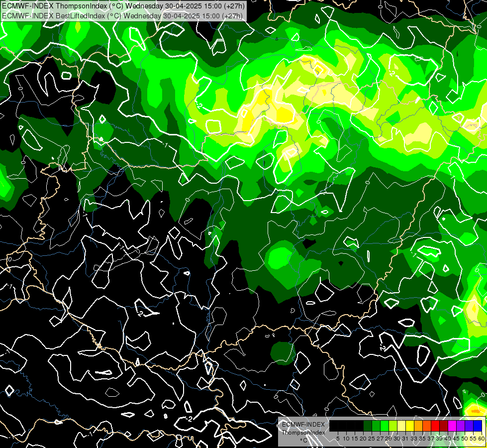Click the orange-red 35–37 legend swatch
487x448 pixels.
[427, 426]
